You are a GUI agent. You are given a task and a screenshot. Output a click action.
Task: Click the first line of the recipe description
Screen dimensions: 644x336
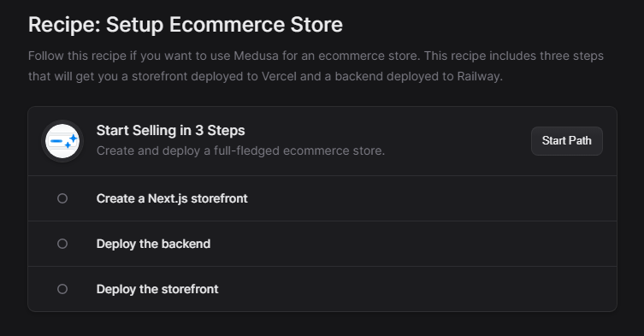click(316, 56)
